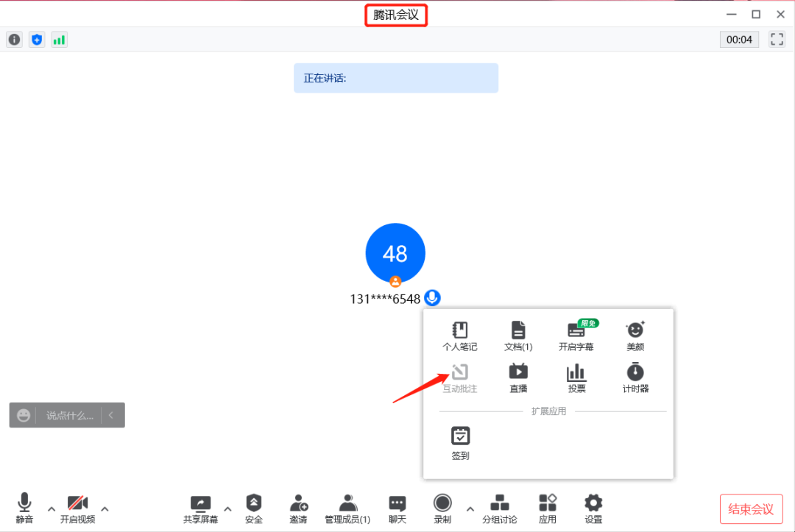795x532 pixels.
Task: Open 管理成员(1) member panel
Action: coord(347,508)
